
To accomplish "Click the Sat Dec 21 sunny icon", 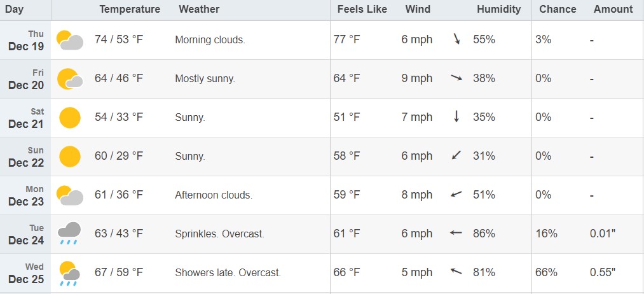I will point(70,118).
